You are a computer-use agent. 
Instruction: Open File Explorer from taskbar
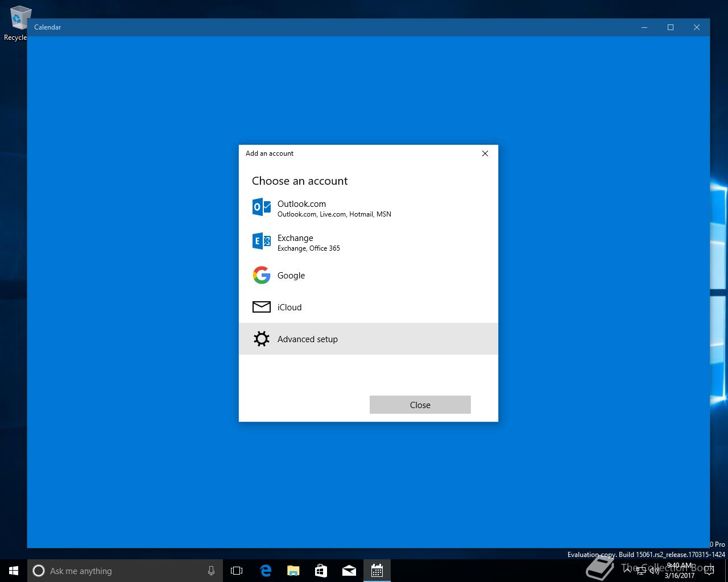[293, 571]
